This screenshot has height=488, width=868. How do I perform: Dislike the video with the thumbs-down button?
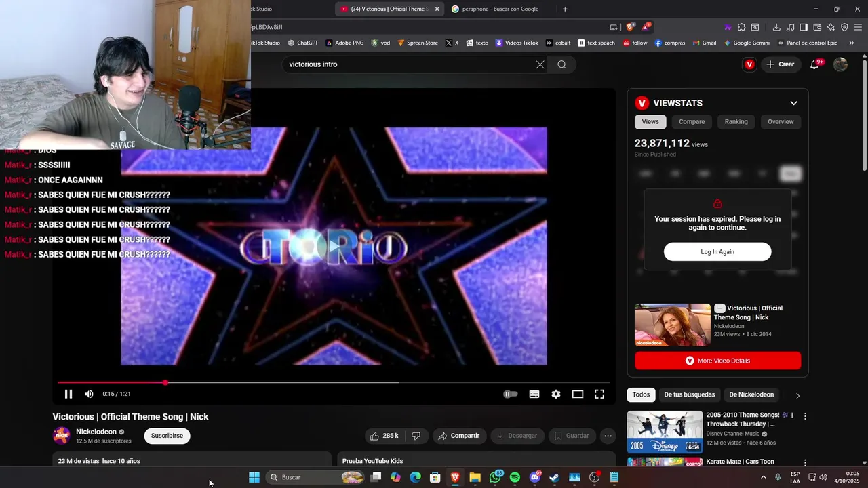pos(416,436)
